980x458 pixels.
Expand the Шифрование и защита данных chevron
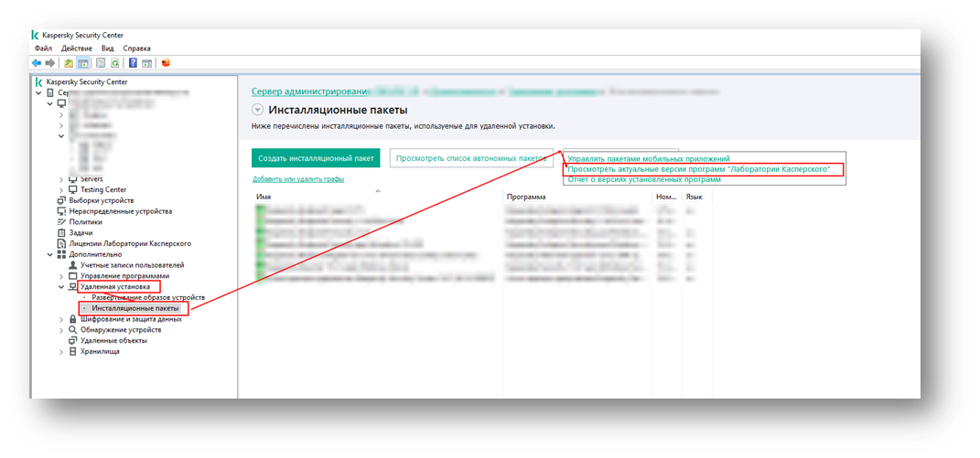pos(61,319)
